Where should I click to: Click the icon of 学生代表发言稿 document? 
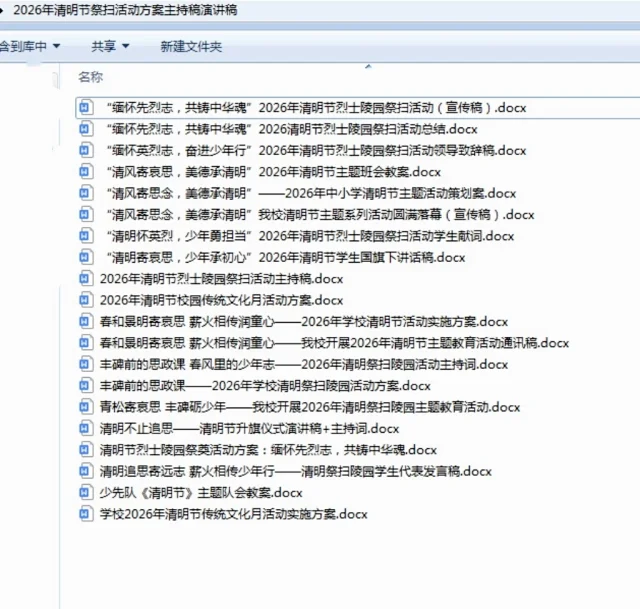(86, 471)
